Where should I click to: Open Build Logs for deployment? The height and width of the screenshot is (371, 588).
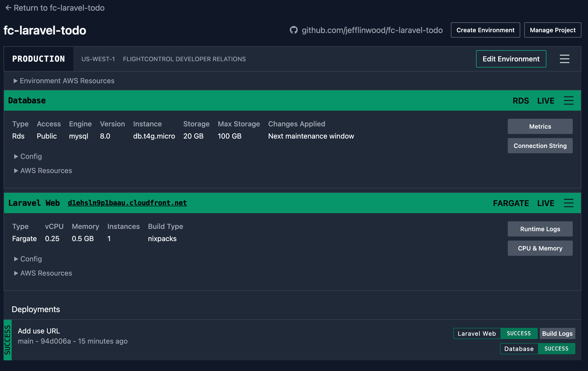[557, 333]
